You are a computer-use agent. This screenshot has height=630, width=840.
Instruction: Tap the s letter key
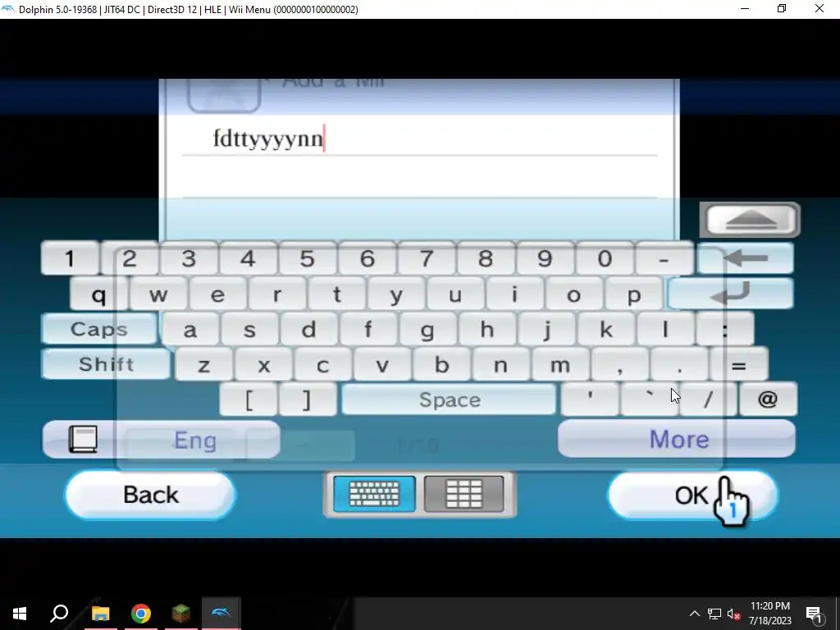point(249,330)
